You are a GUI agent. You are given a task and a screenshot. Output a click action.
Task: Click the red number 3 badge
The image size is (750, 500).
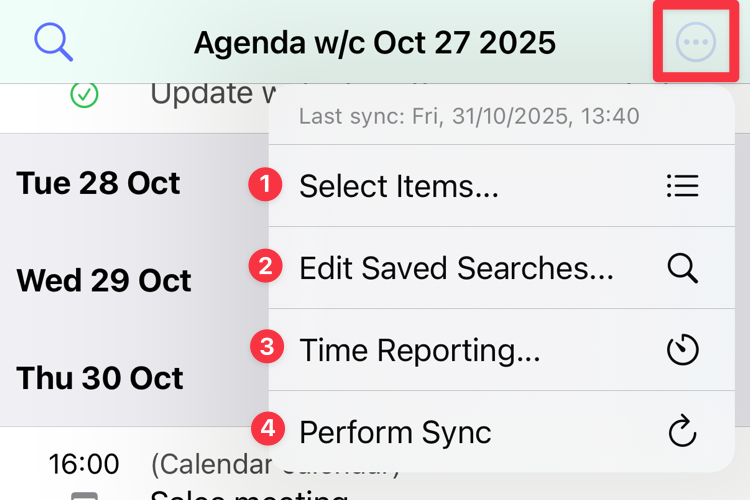[265, 348]
